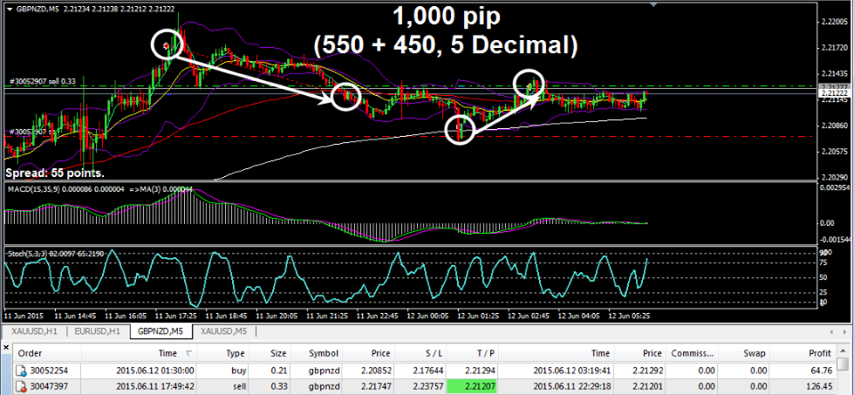Click open price 2.20852

(x=375, y=372)
